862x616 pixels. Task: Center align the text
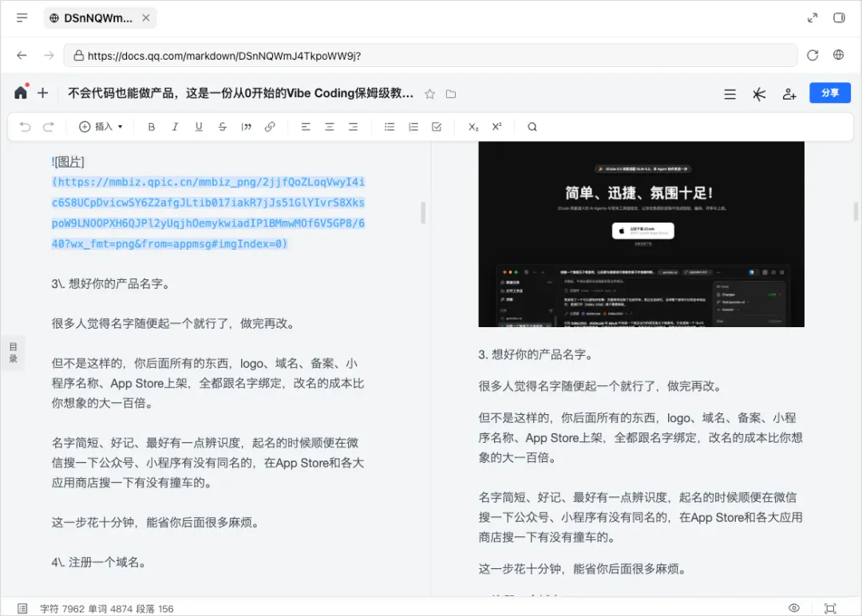click(x=330, y=127)
